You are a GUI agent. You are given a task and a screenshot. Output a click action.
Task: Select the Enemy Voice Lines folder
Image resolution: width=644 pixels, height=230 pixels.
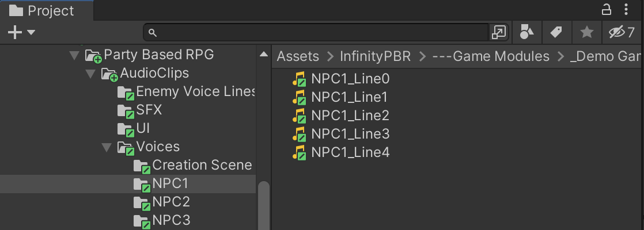(195, 92)
